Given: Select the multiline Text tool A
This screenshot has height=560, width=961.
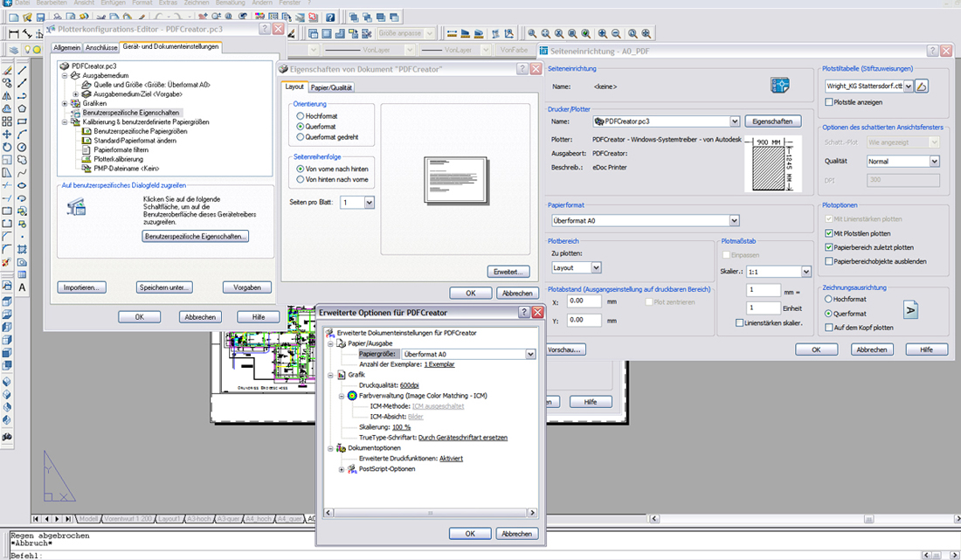Looking at the screenshot, I should [x=22, y=287].
